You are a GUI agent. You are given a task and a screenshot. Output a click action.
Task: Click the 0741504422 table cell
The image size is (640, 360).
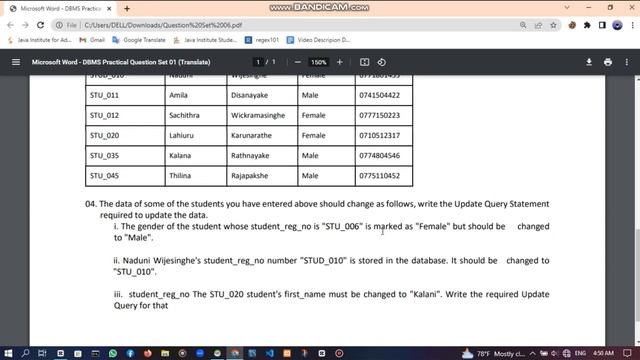pos(384,96)
